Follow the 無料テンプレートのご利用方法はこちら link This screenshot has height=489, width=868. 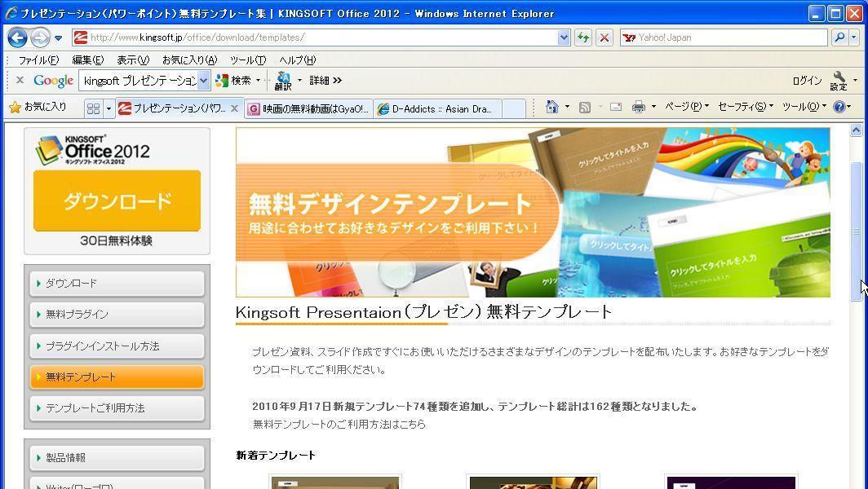pos(339,425)
